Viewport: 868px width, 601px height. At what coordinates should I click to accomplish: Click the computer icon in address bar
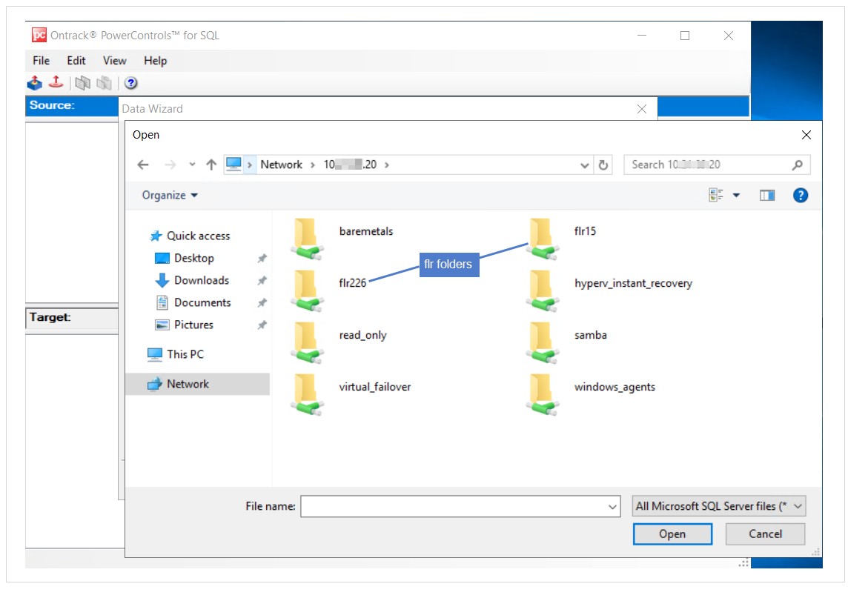pos(233,165)
